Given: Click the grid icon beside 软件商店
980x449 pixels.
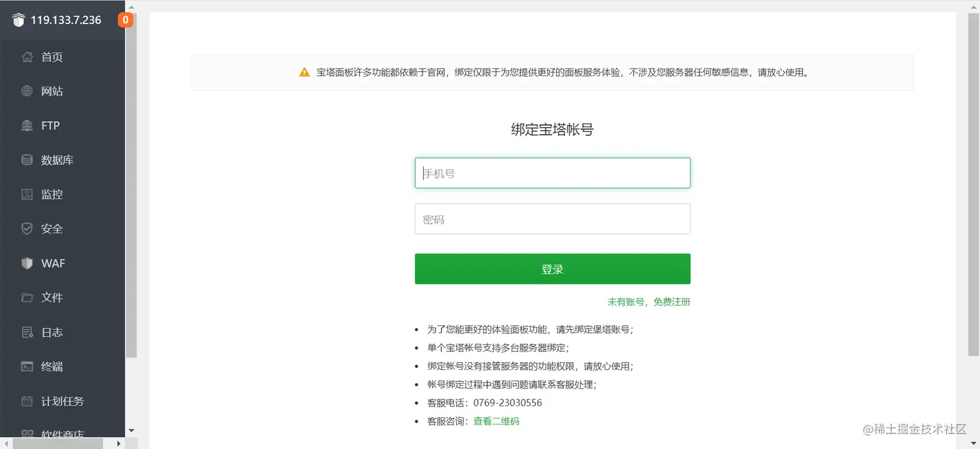Looking at the screenshot, I should pyautogui.click(x=27, y=435).
